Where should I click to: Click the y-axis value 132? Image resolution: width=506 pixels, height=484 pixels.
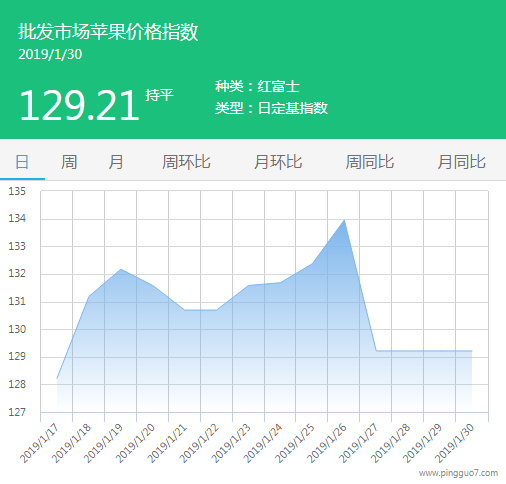[17, 273]
